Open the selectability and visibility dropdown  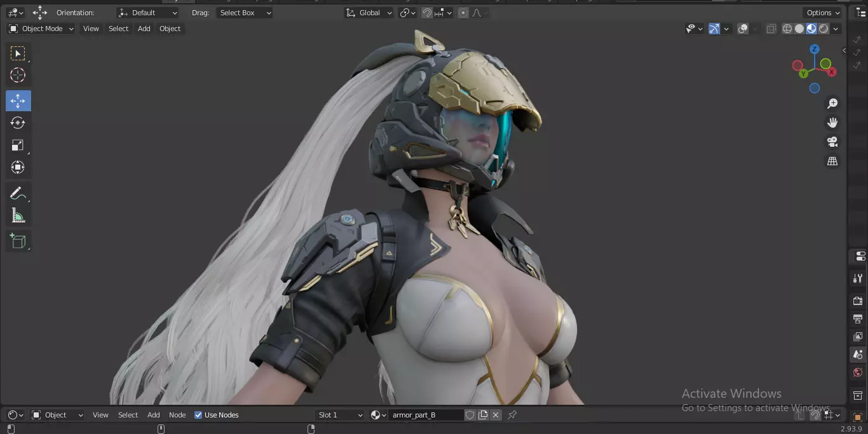pos(694,29)
